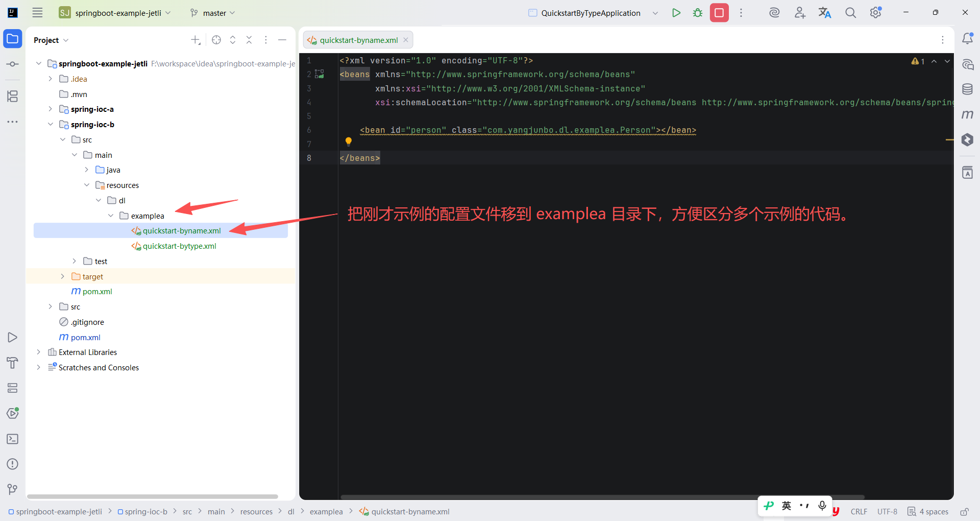This screenshot has height=521, width=980.
Task: Open Search Everywhere magnifier
Action: (x=850, y=13)
